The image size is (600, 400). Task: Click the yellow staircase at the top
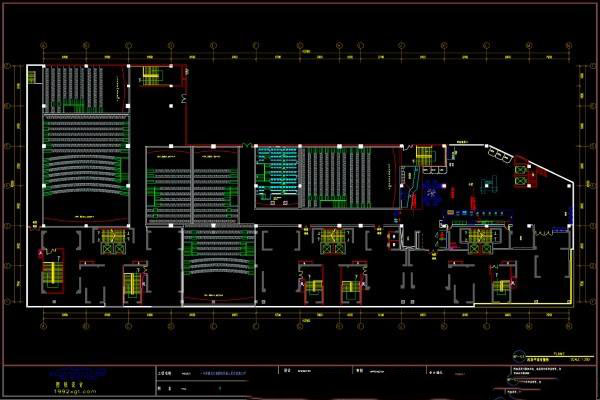(151, 77)
